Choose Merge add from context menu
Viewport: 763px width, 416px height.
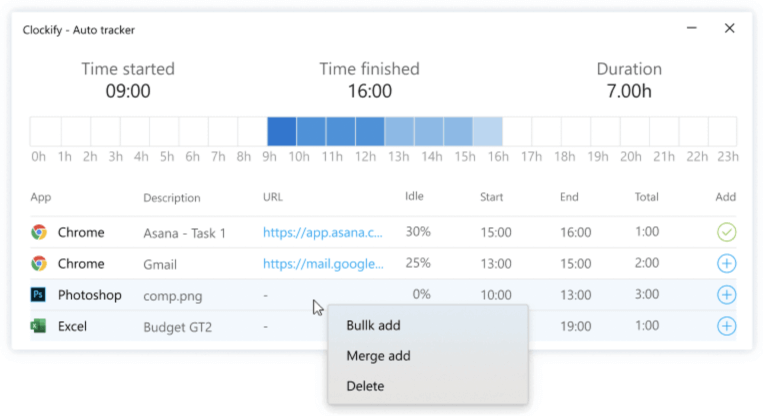[378, 356]
